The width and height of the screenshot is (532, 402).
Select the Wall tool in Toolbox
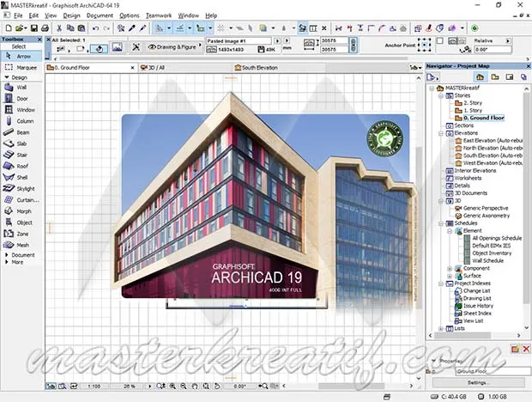tap(21, 88)
